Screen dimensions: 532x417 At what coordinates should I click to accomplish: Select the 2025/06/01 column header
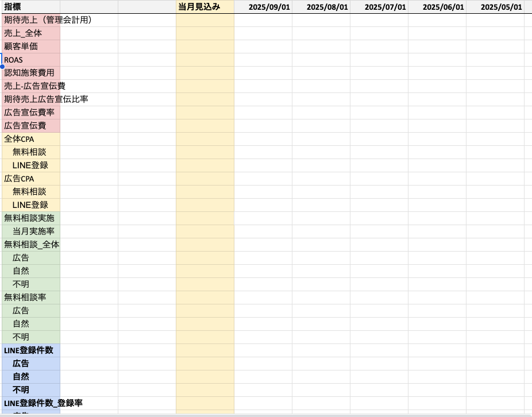(437, 7)
